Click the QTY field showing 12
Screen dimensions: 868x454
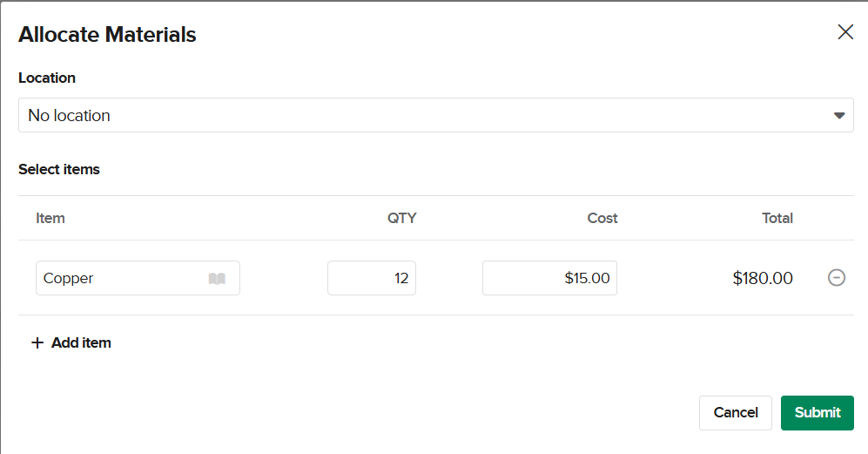[372, 279]
